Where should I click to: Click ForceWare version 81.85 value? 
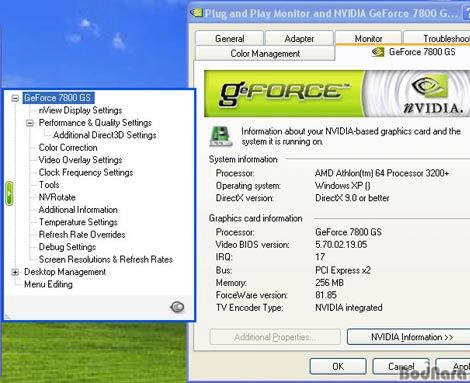[x=326, y=295]
